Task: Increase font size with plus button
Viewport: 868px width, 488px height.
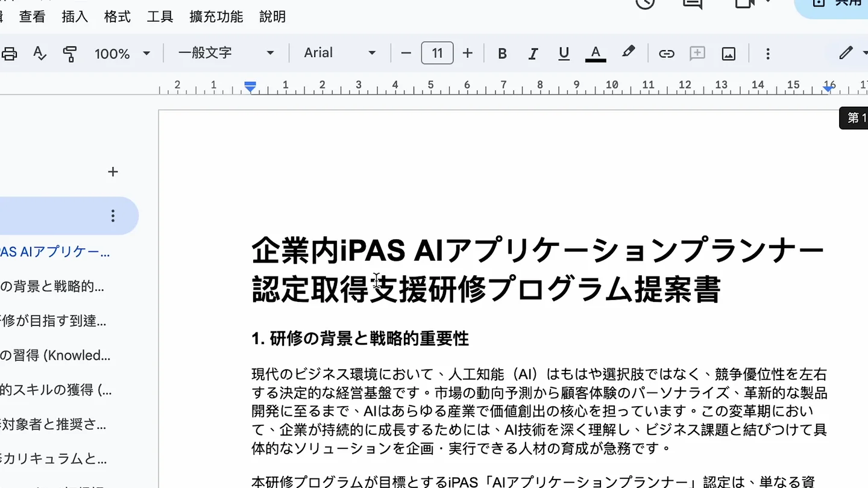Action: pos(468,54)
